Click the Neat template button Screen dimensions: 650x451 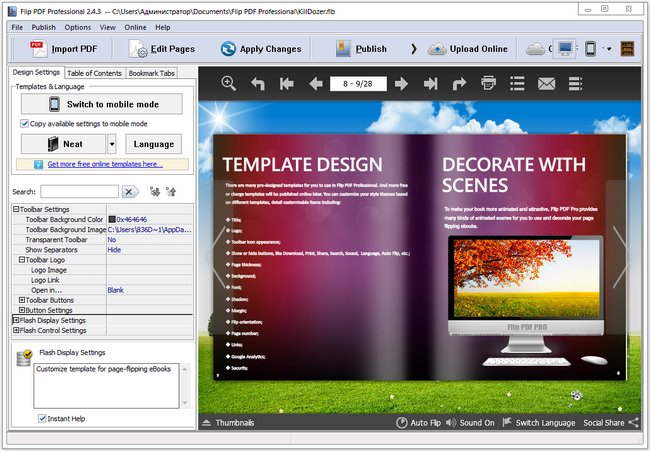coord(64,144)
